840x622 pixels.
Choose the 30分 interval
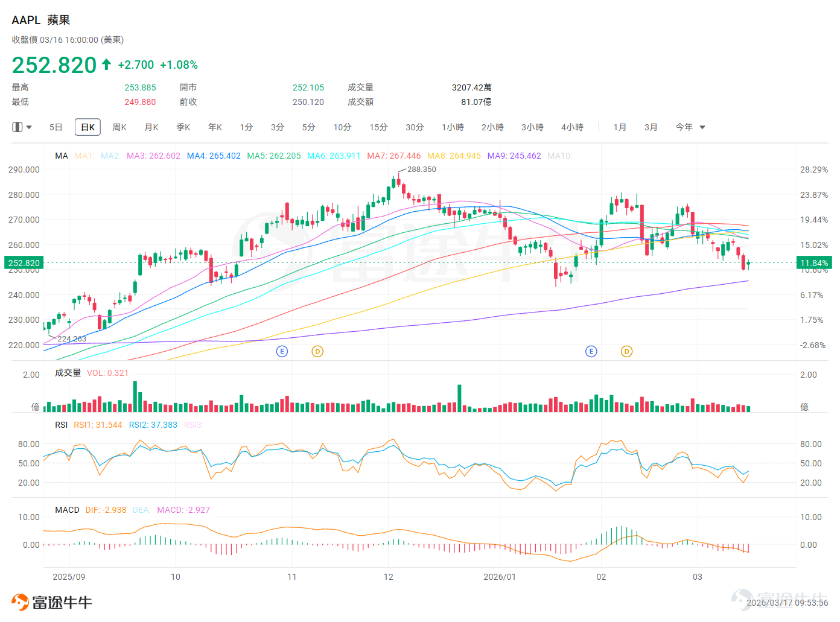(x=415, y=127)
